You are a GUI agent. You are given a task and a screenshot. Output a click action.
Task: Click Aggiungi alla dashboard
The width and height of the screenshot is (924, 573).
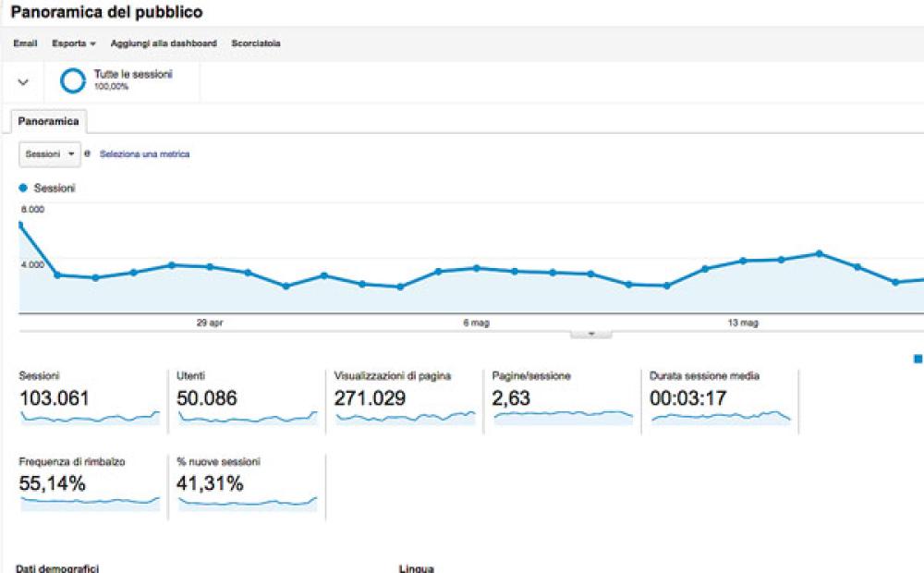(164, 43)
